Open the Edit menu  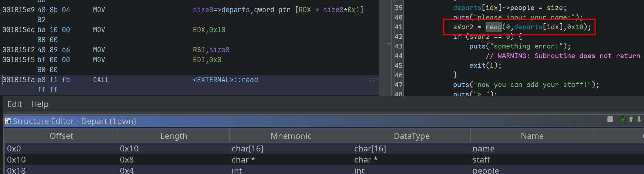[15, 104]
